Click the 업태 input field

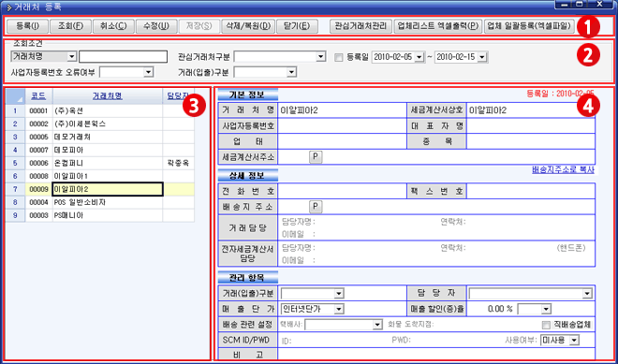342,141
